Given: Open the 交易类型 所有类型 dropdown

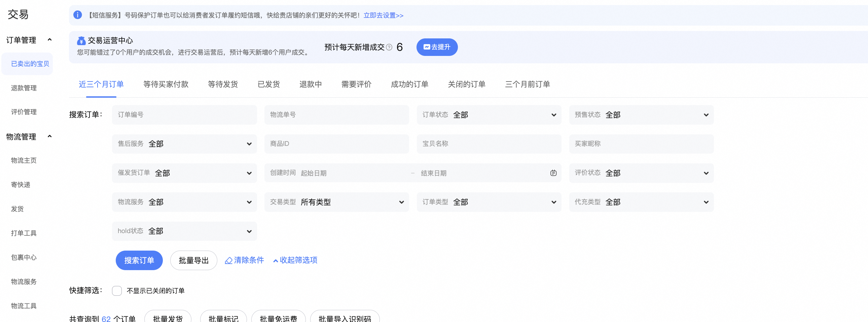Looking at the screenshot, I should (x=337, y=202).
